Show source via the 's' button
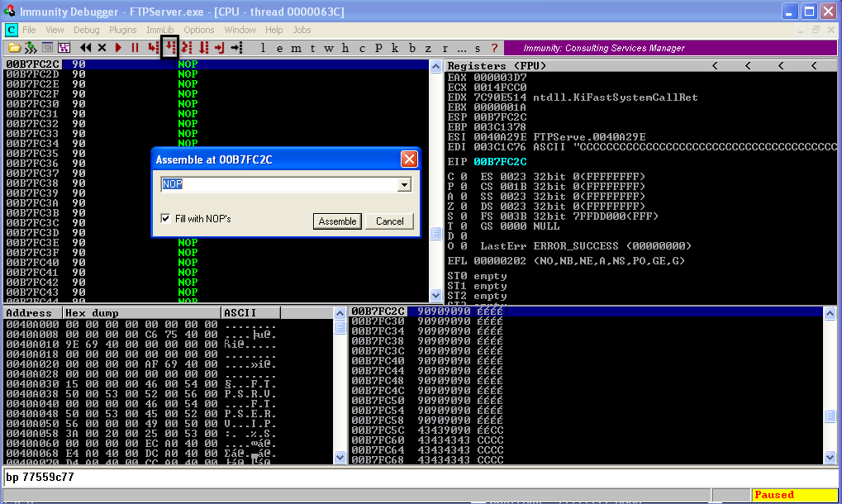 (x=478, y=48)
